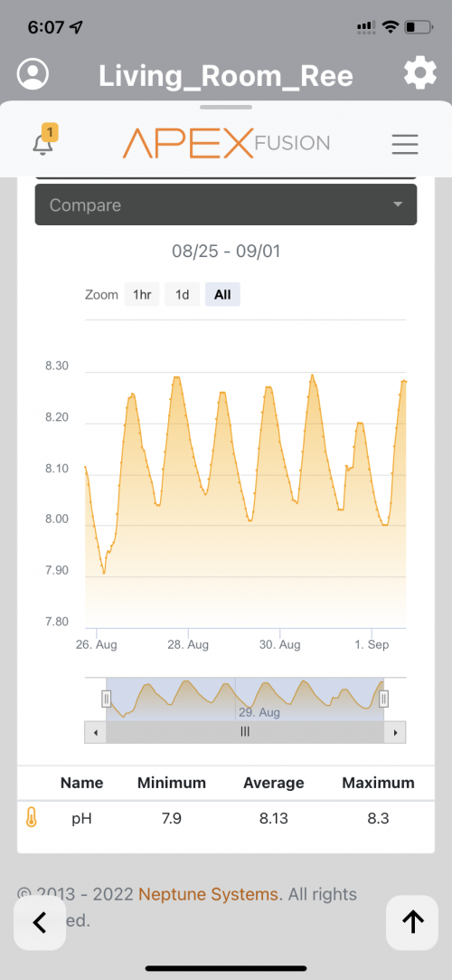Screen dimensions: 452x980
Task: Open the Neptune Systems link
Action: click(208, 894)
